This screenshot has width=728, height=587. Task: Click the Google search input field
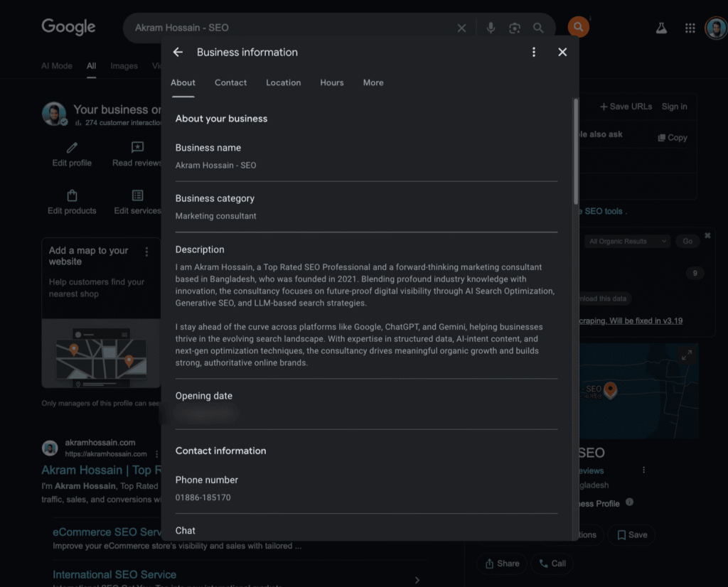pos(291,28)
